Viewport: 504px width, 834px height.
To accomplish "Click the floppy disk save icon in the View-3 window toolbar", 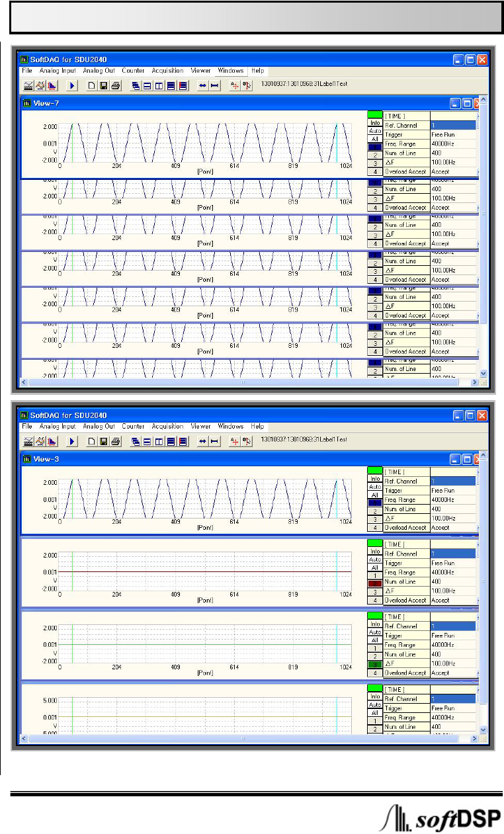I will coord(104,440).
